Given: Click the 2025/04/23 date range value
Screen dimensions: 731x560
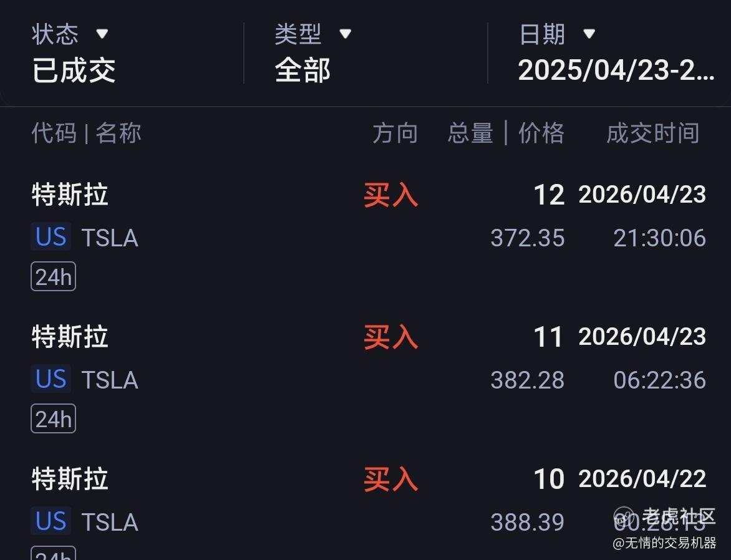Looking at the screenshot, I should [616, 70].
